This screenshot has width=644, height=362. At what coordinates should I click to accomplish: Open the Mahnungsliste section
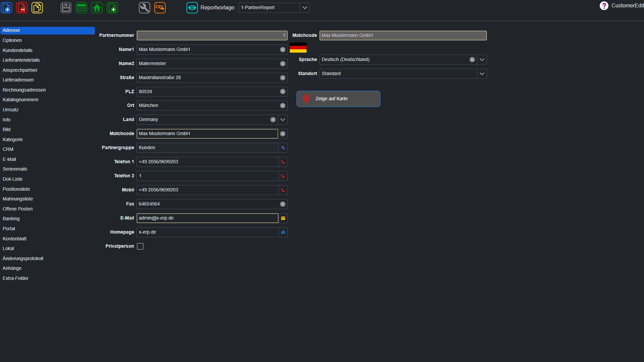tap(18, 199)
